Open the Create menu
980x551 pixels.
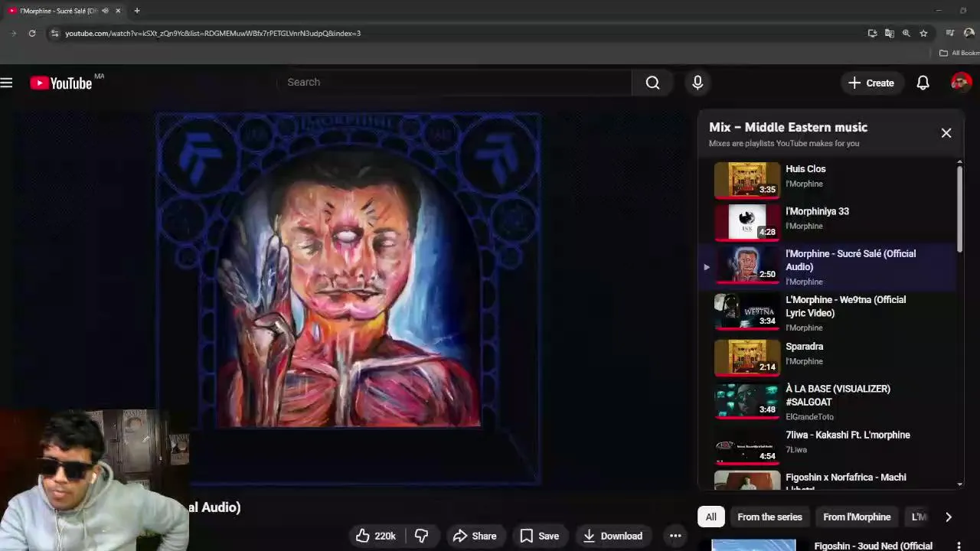click(x=871, y=83)
